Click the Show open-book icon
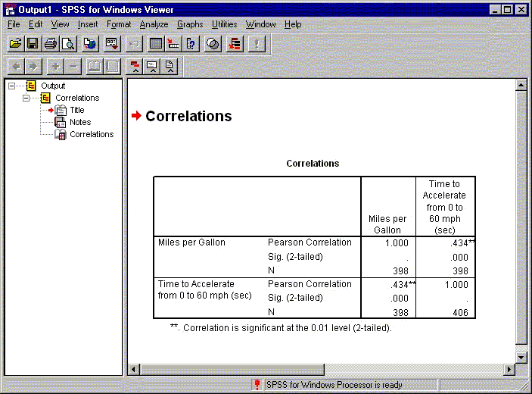532x394 pixels. [95, 66]
